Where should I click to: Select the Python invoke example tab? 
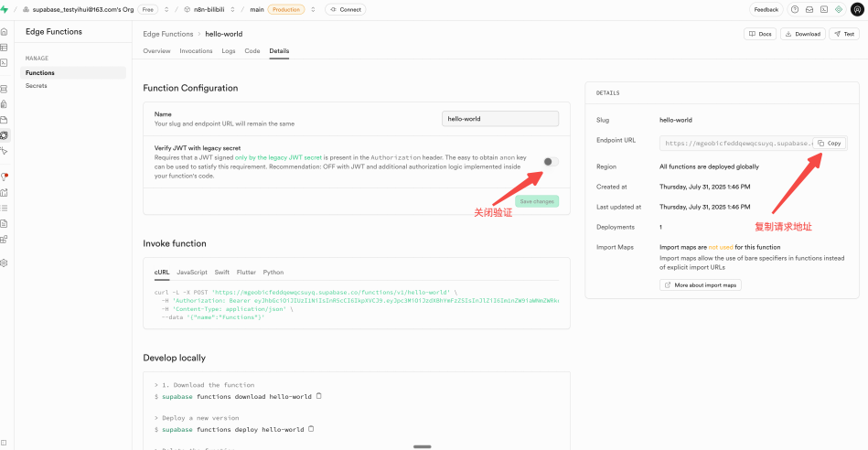pos(273,273)
